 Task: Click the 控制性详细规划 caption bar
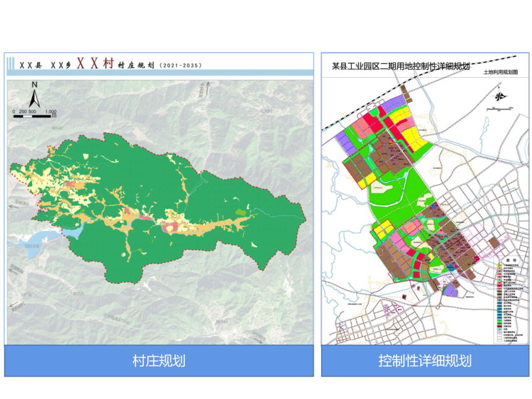tap(425, 361)
